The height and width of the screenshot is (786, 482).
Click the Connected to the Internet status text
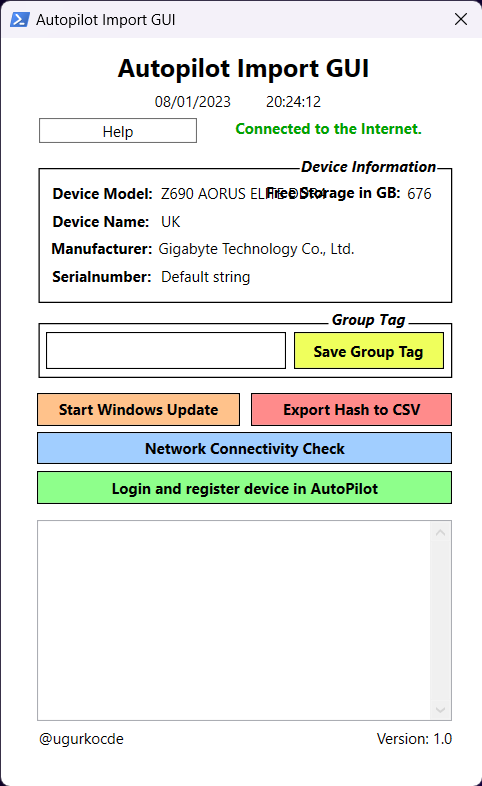point(328,129)
